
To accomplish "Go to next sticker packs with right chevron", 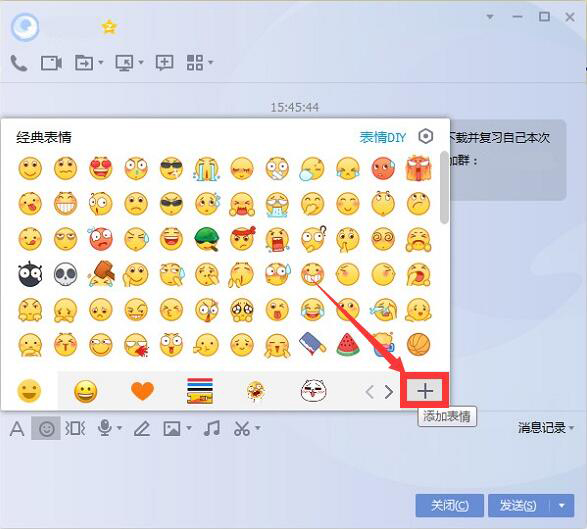I will (x=389, y=392).
